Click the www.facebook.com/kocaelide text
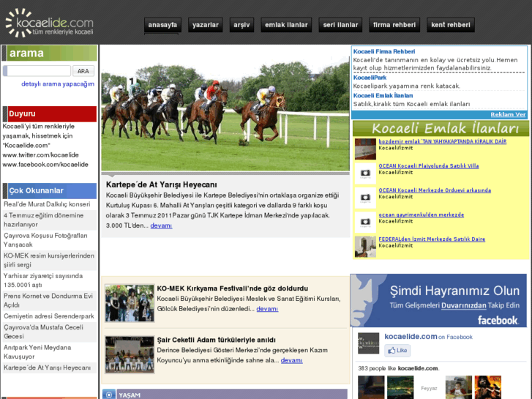Image resolution: width=532 pixels, height=399 pixels. point(45,164)
